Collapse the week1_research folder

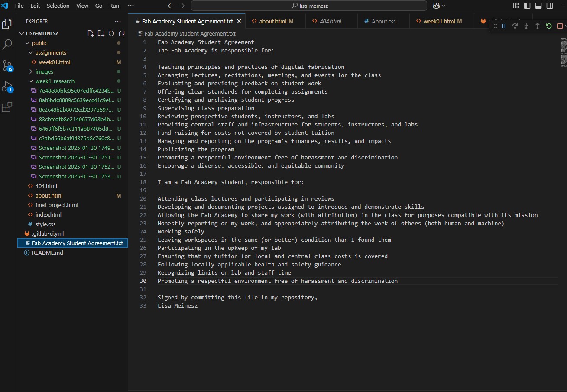click(31, 81)
